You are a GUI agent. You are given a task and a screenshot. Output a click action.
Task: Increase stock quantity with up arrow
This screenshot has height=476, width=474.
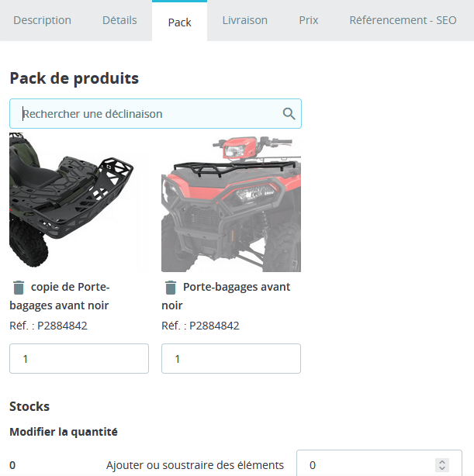tap(442, 461)
